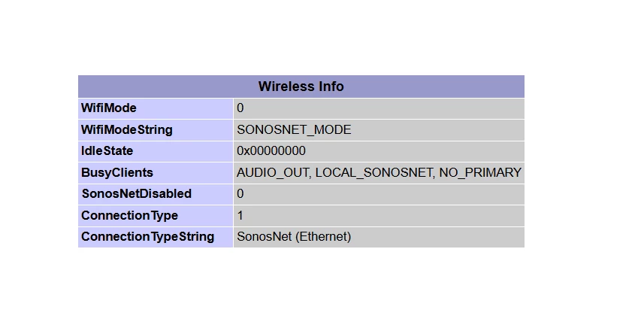
Task: Select the SonosNetDisabled label
Action: pyautogui.click(x=136, y=193)
